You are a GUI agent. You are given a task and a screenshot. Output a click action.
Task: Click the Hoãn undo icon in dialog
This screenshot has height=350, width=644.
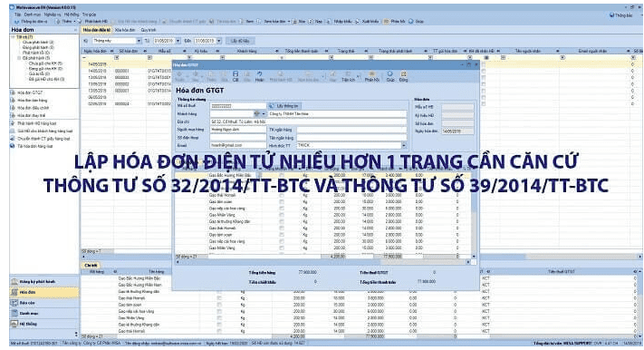(259, 76)
